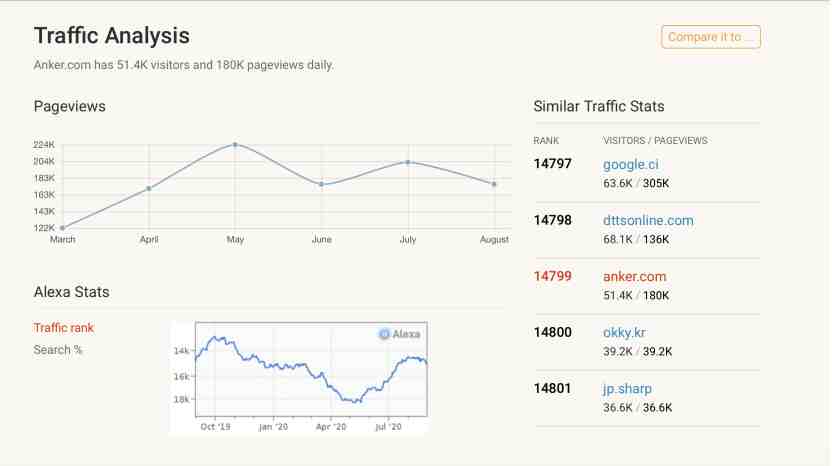Click the 'Compare it to ...' button

point(710,37)
